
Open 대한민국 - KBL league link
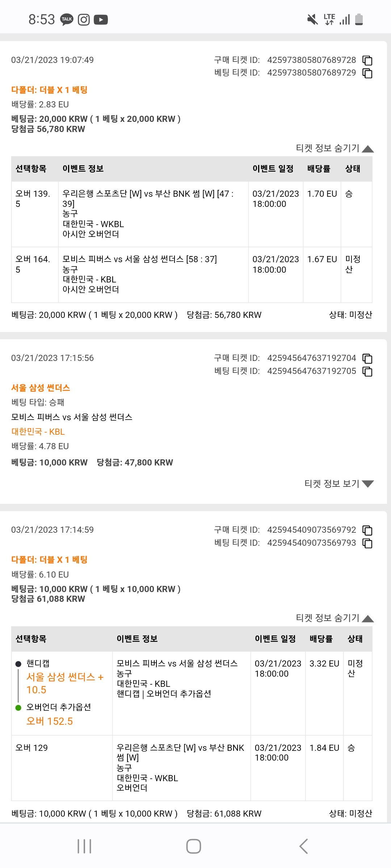(38, 432)
